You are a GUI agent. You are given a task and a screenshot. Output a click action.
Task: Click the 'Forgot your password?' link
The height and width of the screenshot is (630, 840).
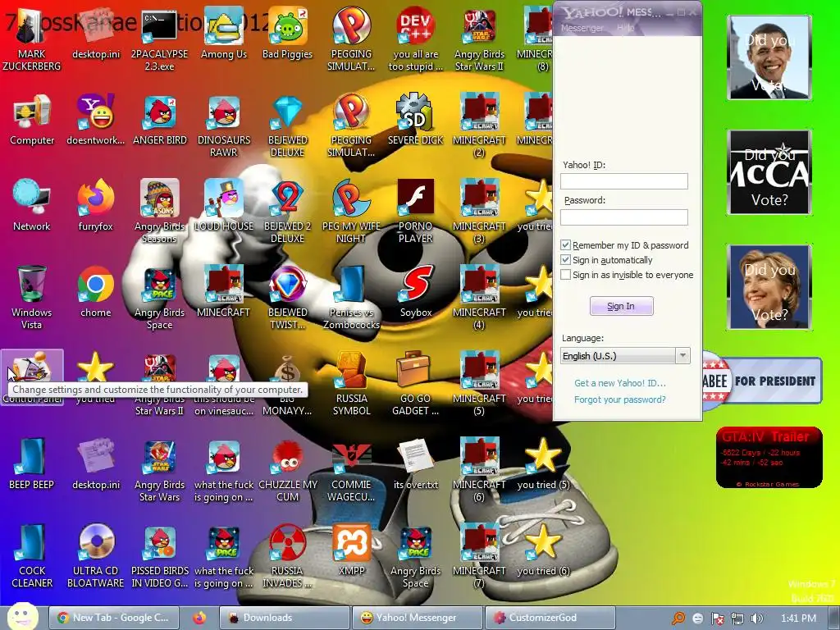[620, 399]
